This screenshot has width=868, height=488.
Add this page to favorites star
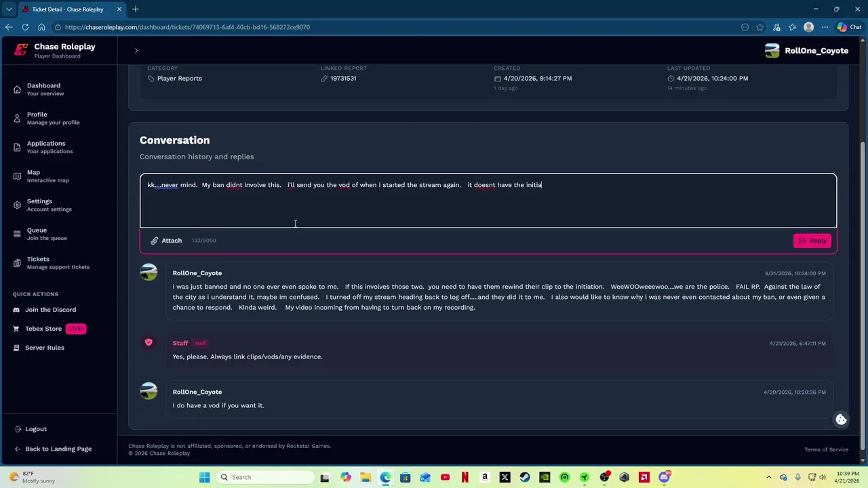point(760,27)
